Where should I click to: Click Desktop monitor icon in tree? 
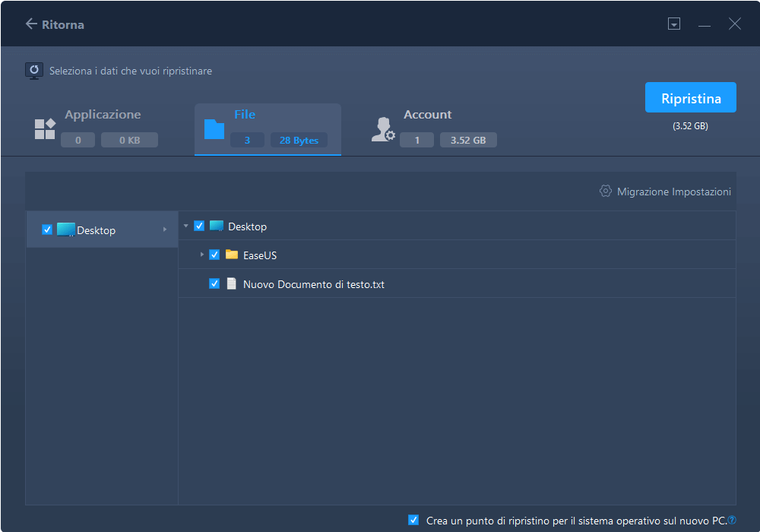point(216,226)
